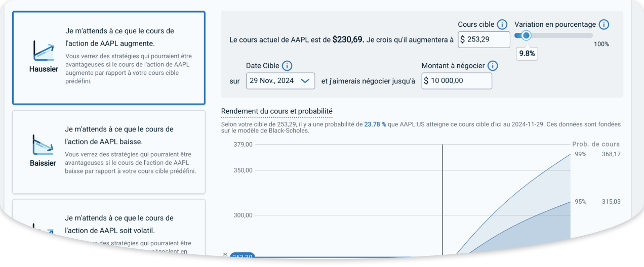The image size is (644, 267).
Task: Open the Date Cible info icon
Action: (x=287, y=66)
